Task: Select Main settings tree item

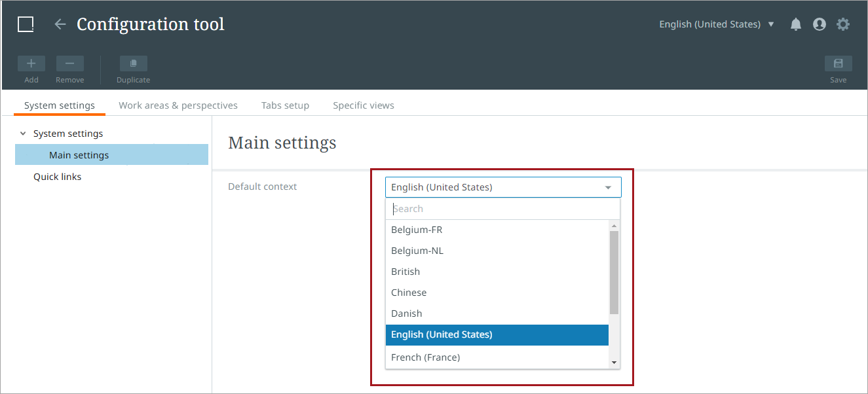Action: click(111, 155)
